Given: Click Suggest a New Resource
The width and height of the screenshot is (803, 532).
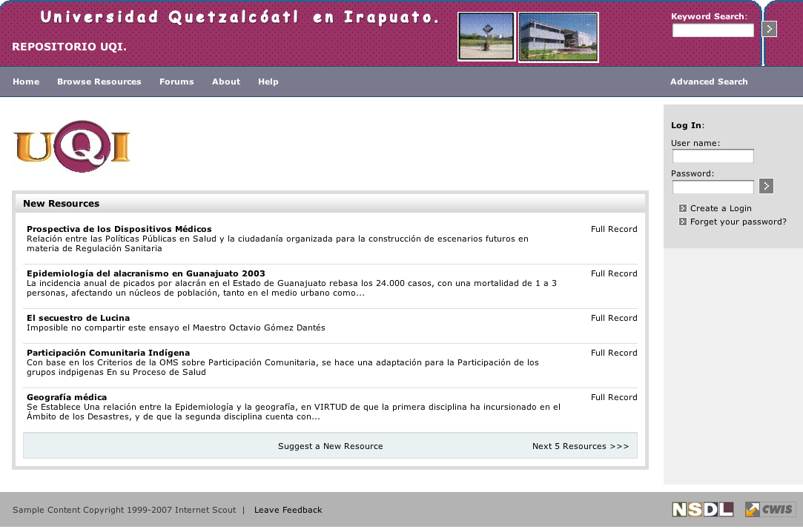Looking at the screenshot, I should coord(331,446).
